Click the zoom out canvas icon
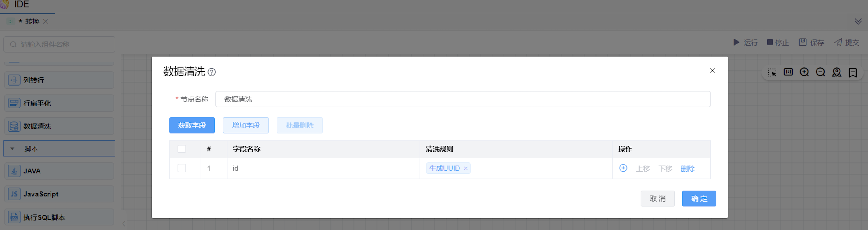Screen dimensions: 868x230 (821, 72)
